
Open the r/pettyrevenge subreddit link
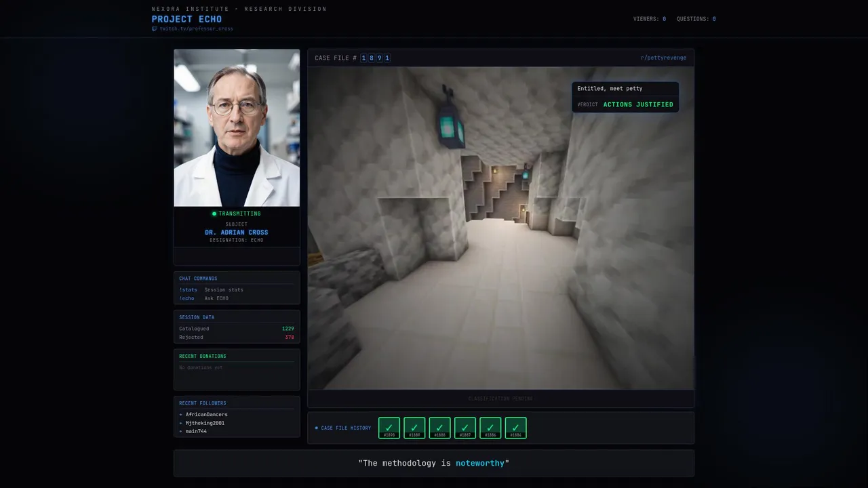(x=663, y=58)
